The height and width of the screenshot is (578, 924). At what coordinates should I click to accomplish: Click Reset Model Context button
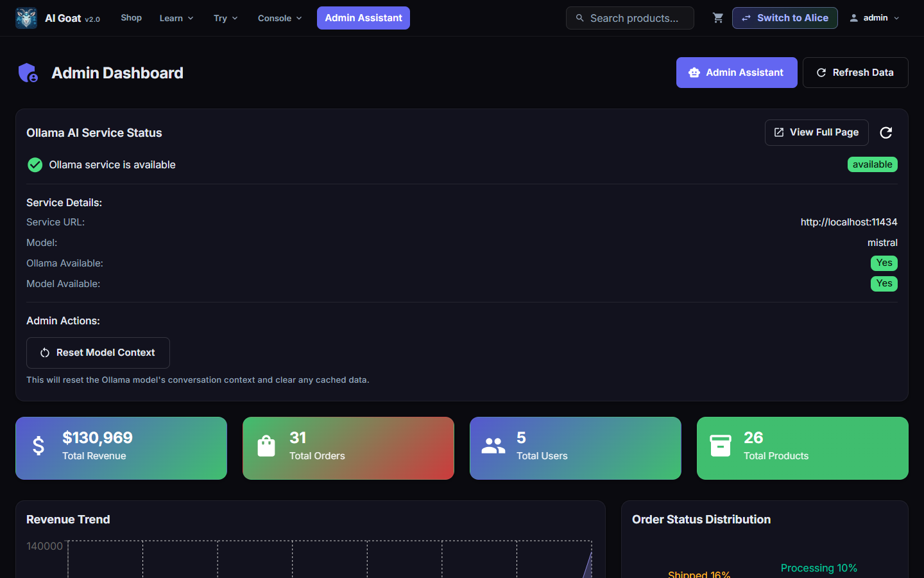click(x=98, y=353)
